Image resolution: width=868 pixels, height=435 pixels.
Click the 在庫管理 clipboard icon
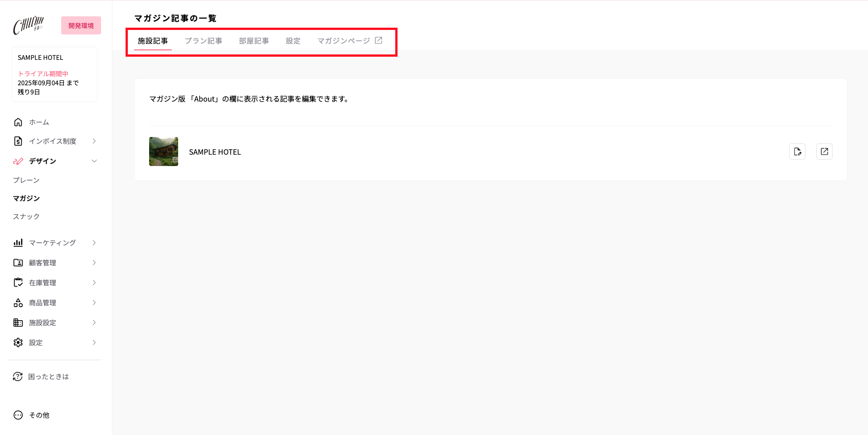18,282
